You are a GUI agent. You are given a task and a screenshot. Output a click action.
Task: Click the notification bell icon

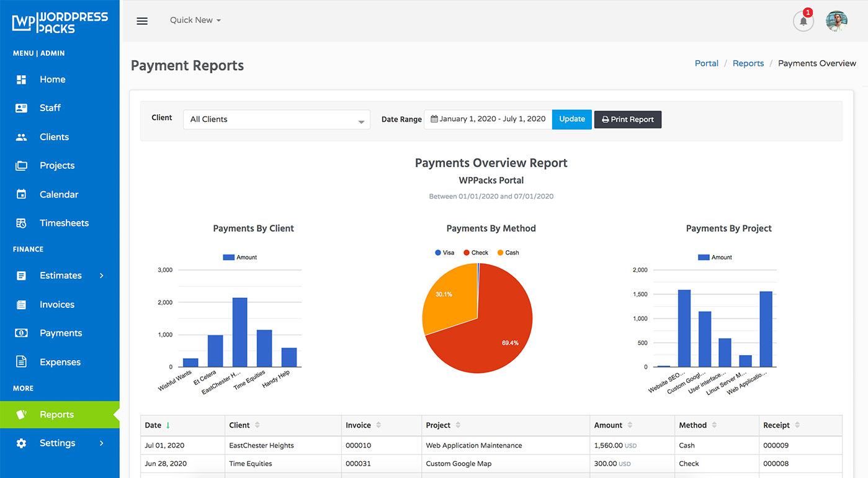pos(803,21)
